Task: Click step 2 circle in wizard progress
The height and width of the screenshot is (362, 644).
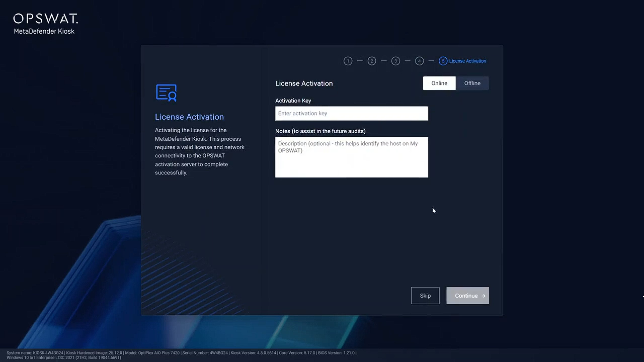Action: pyautogui.click(x=372, y=61)
